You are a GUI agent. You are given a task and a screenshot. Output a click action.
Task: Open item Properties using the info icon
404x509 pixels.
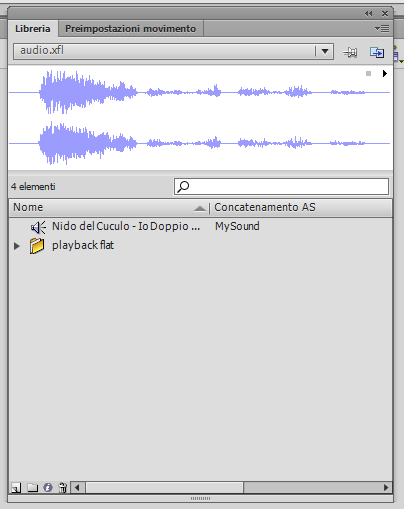(48, 488)
